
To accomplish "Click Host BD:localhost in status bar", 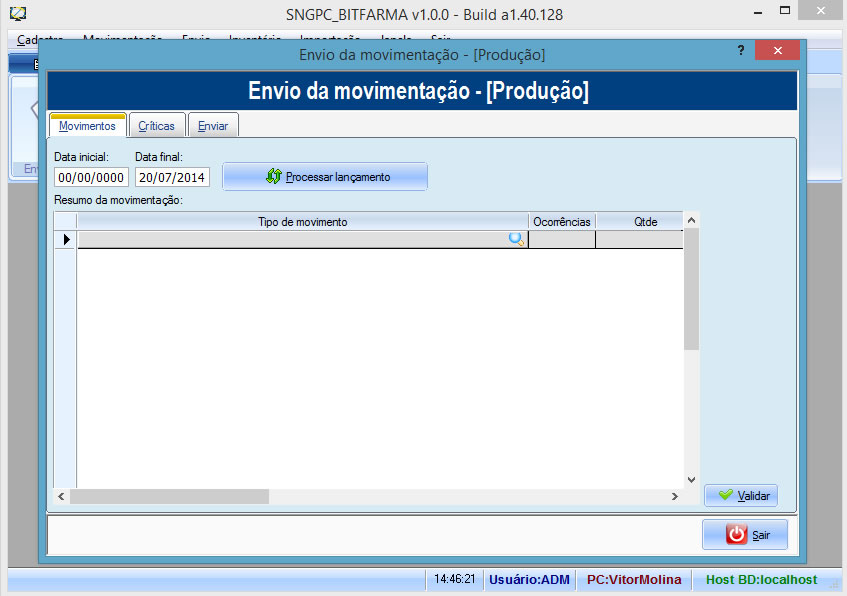I will [762, 579].
